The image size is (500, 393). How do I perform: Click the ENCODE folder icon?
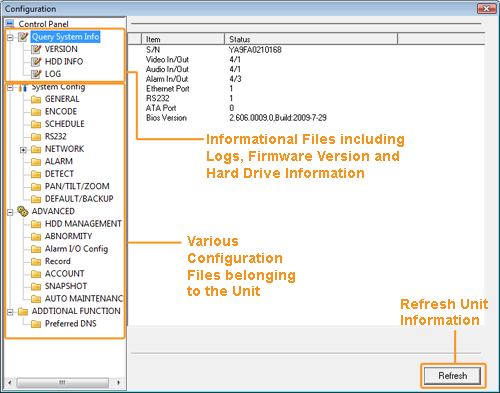tap(36, 112)
